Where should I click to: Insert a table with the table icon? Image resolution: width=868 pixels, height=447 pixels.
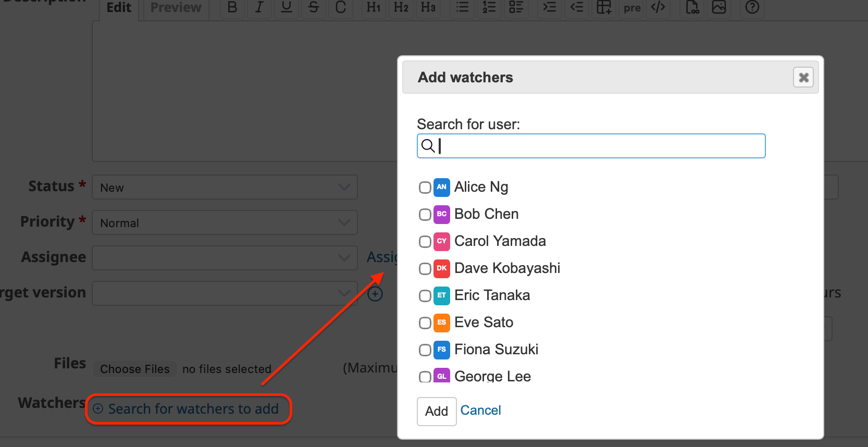pyautogui.click(x=604, y=7)
